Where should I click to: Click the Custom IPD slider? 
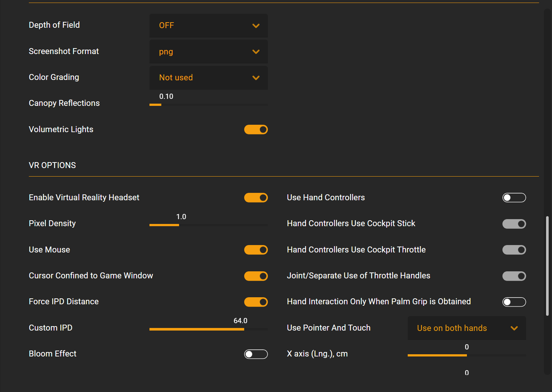[208, 329]
